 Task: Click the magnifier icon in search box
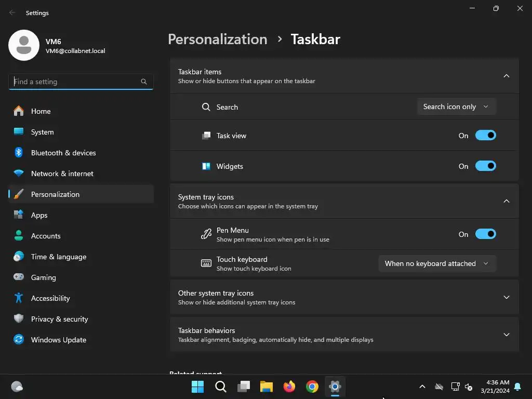pos(144,82)
